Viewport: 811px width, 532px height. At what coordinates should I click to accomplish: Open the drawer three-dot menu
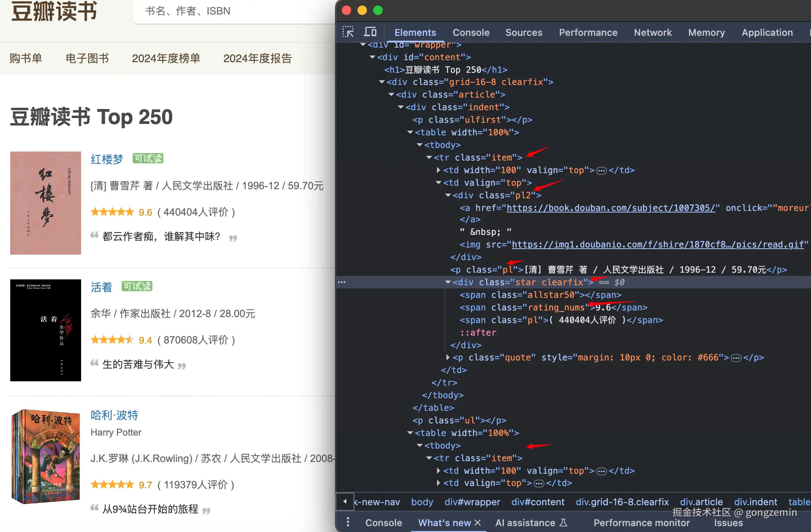(x=348, y=523)
